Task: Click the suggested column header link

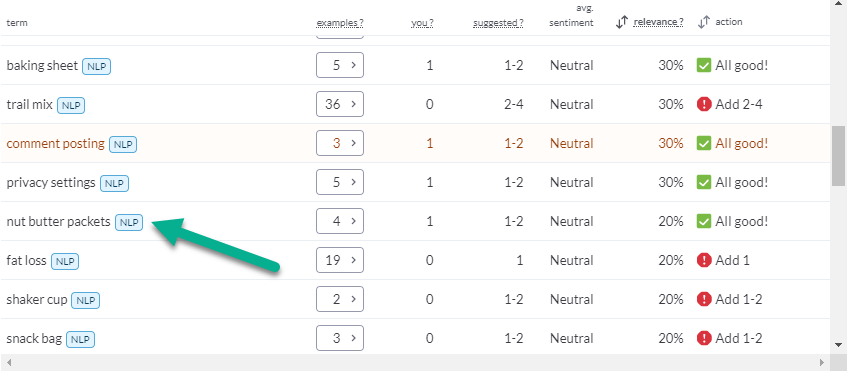Action: pos(498,23)
